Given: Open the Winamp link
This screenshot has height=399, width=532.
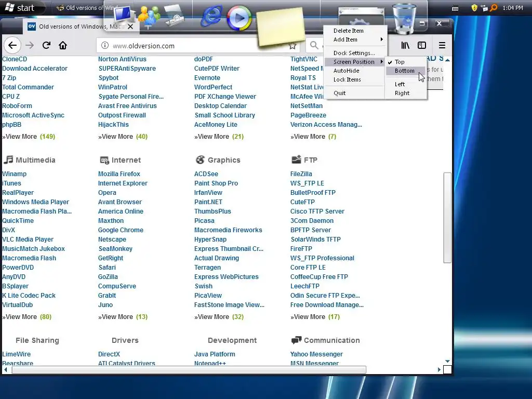Looking at the screenshot, I should [14, 174].
